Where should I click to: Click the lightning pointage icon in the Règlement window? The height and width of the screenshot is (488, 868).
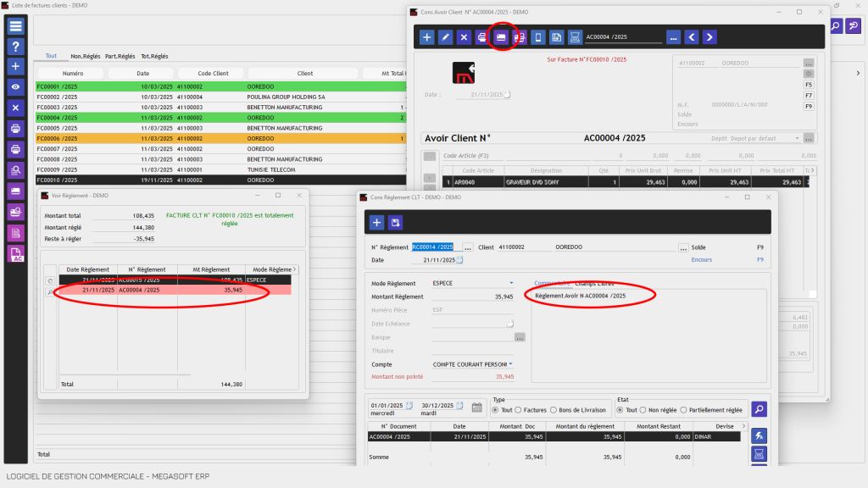(759, 435)
